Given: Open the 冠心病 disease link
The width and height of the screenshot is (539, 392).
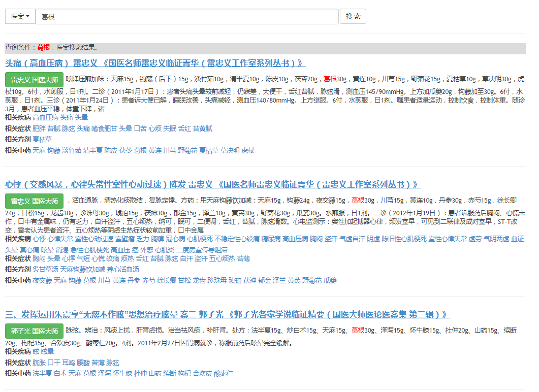Looking at the screenshot, I should coord(175,239).
